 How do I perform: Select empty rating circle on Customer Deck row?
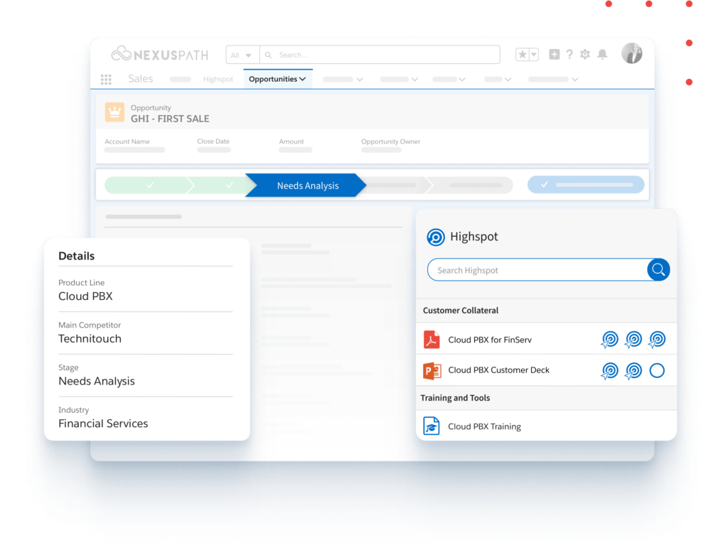pyautogui.click(x=657, y=370)
